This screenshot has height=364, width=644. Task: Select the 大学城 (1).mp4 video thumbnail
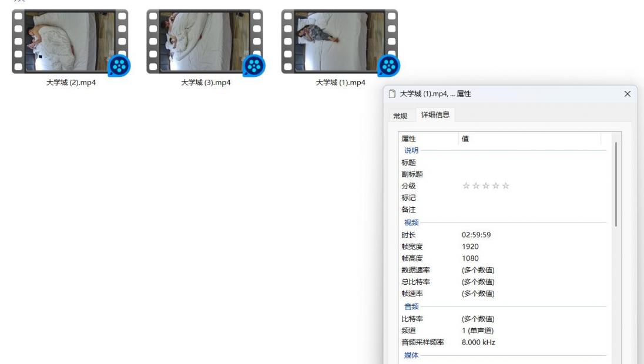[339, 42]
